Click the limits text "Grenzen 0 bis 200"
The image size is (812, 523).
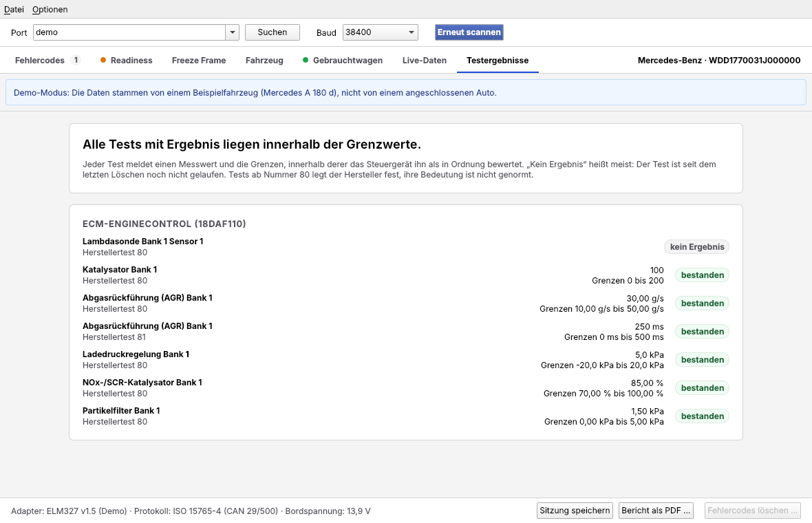click(x=628, y=281)
